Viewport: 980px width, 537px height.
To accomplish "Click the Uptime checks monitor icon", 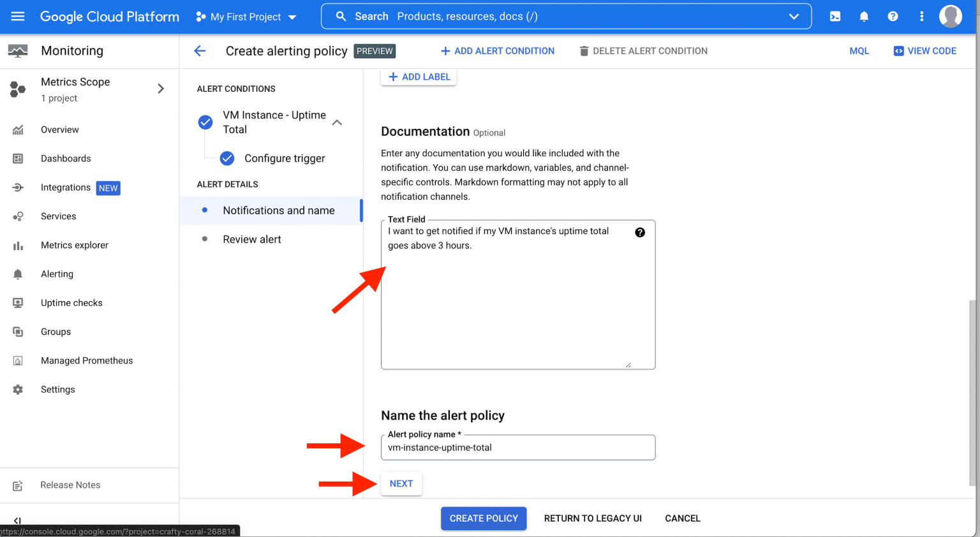I will (x=18, y=303).
